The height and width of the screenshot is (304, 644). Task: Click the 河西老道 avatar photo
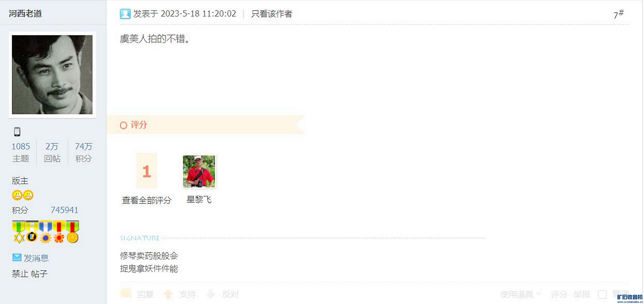[x=52, y=75]
